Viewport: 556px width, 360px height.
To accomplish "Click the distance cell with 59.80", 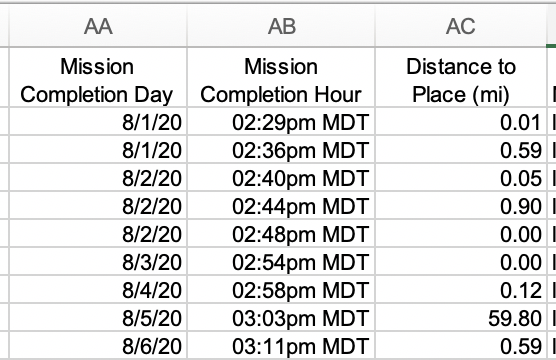I will 461,318.
